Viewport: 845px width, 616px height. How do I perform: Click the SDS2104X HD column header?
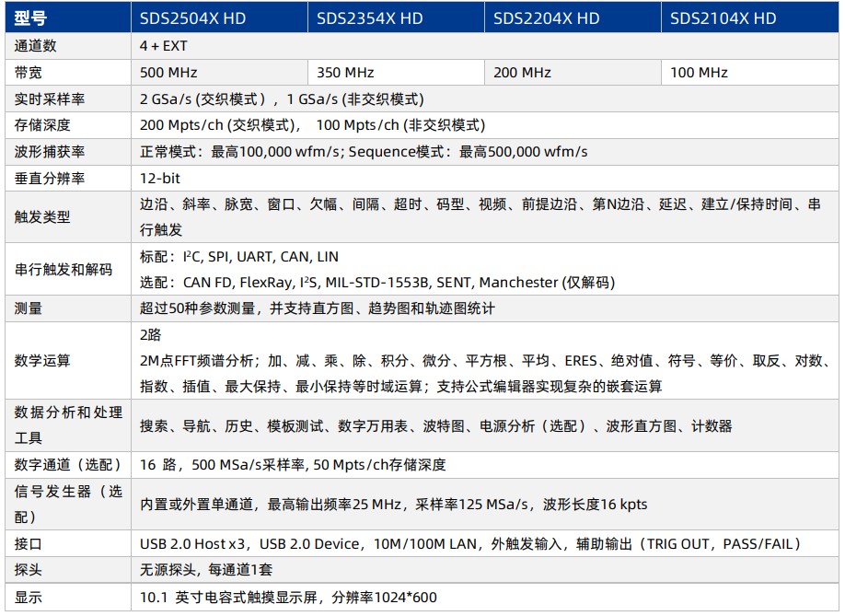tap(749, 17)
